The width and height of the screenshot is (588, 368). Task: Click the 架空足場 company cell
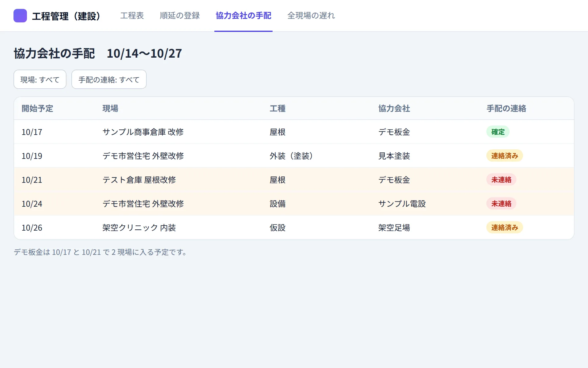[x=394, y=228]
